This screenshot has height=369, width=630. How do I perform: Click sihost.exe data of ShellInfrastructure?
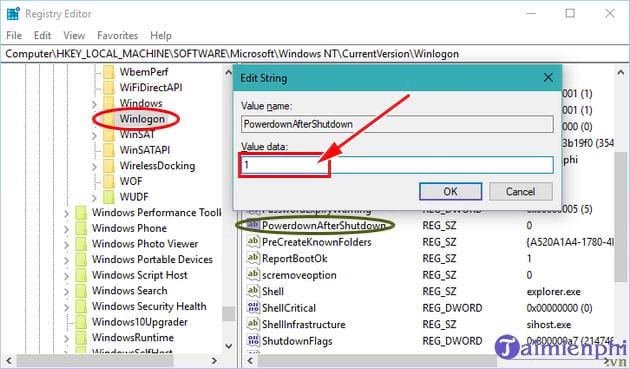pos(549,324)
